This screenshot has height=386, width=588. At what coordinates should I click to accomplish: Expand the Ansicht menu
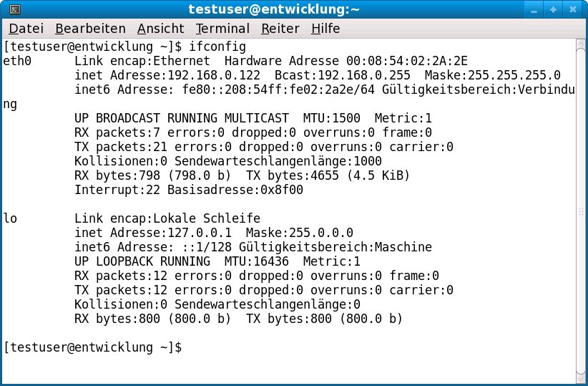(160, 29)
